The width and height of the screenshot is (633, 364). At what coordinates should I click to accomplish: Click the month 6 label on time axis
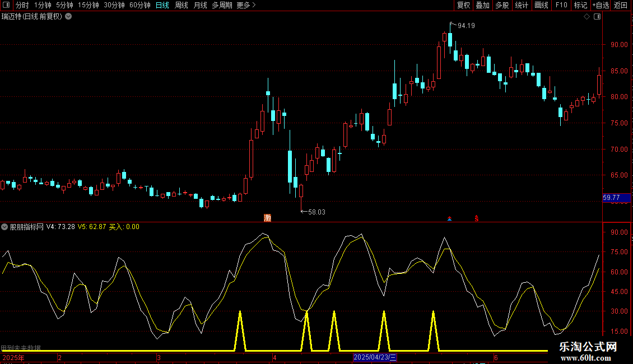point(496,357)
